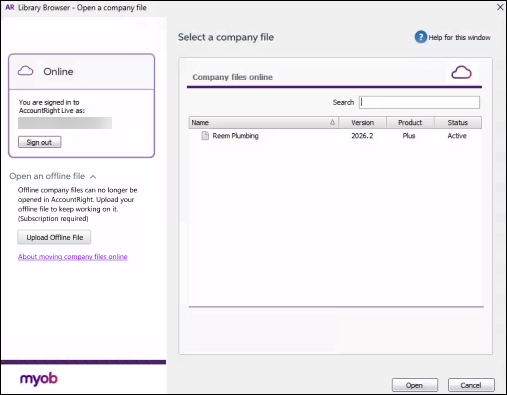Click the Reem Plumbing file document icon

205,136
